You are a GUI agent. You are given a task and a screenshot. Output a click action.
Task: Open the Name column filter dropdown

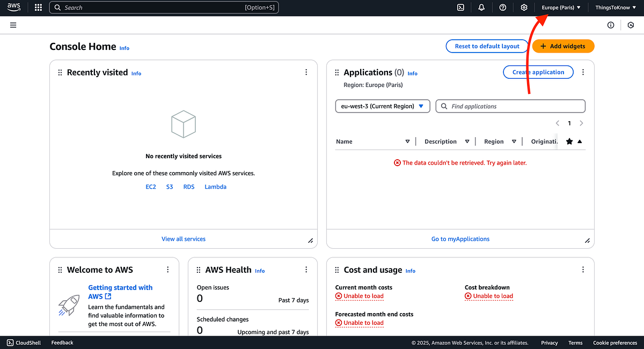pyautogui.click(x=407, y=141)
